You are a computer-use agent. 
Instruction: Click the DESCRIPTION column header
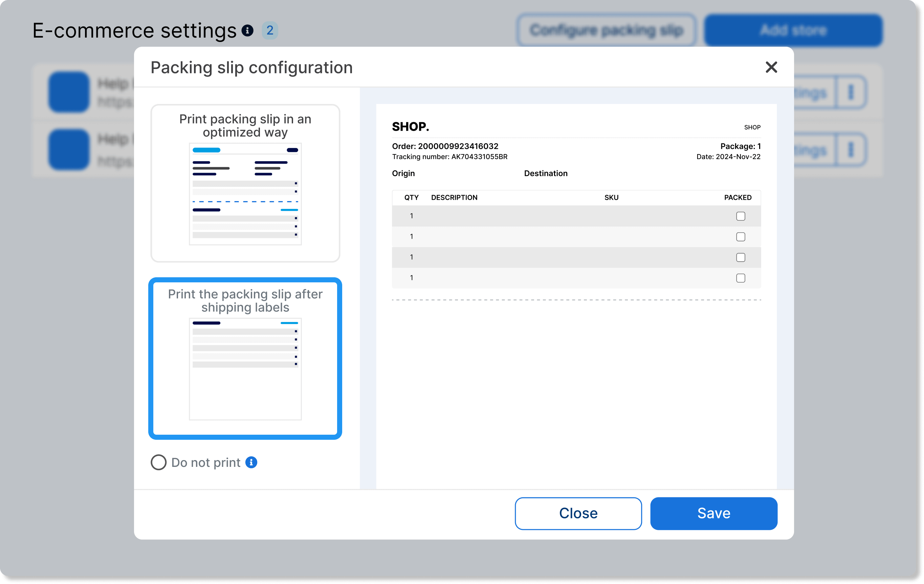[454, 198]
